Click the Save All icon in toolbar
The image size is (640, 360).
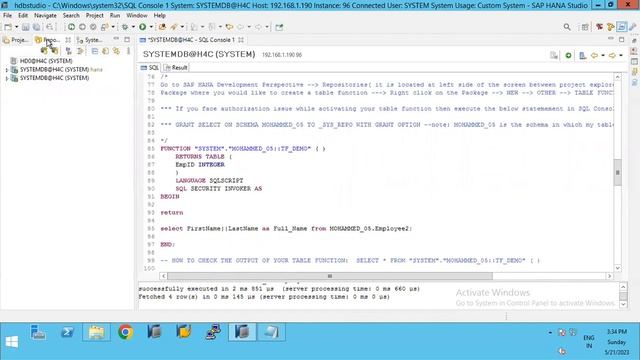(x=37, y=27)
